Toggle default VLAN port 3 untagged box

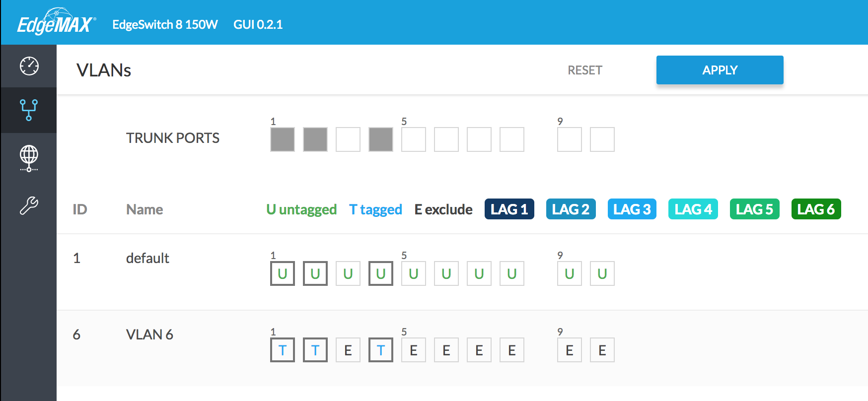pyautogui.click(x=348, y=273)
